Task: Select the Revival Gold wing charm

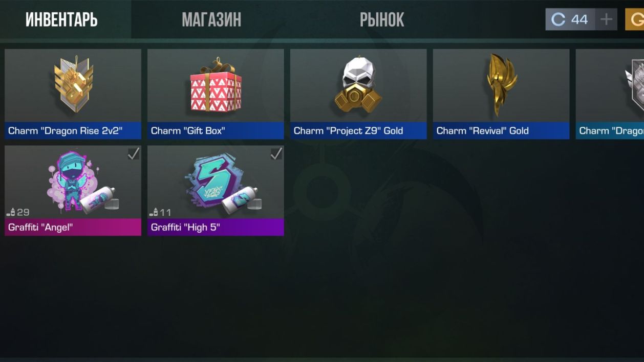Action: [501, 84]
